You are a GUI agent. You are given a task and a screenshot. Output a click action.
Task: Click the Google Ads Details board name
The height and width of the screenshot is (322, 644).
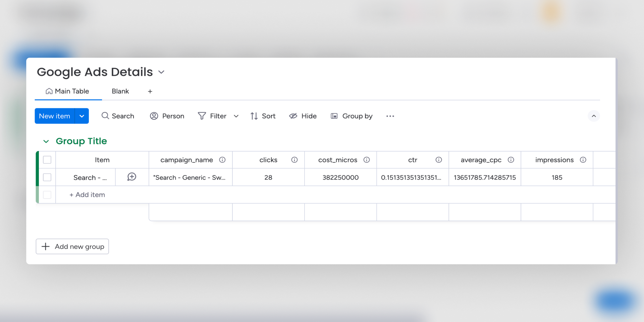pyautogui.click(x=95, y=72)
